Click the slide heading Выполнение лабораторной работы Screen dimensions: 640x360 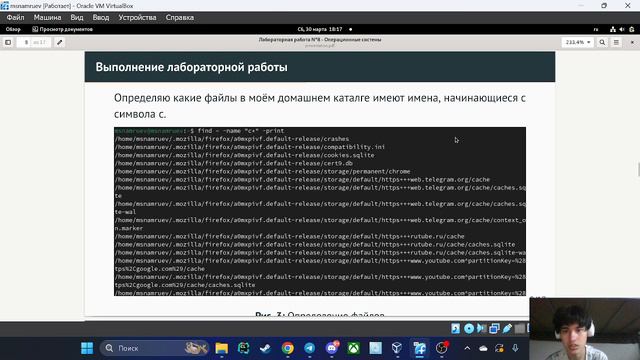[x=191, y=67]
